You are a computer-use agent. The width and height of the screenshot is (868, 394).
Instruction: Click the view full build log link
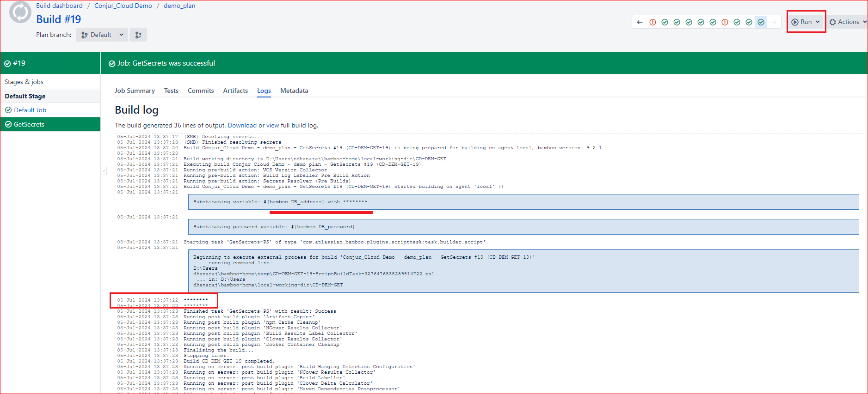pos(273,125)
